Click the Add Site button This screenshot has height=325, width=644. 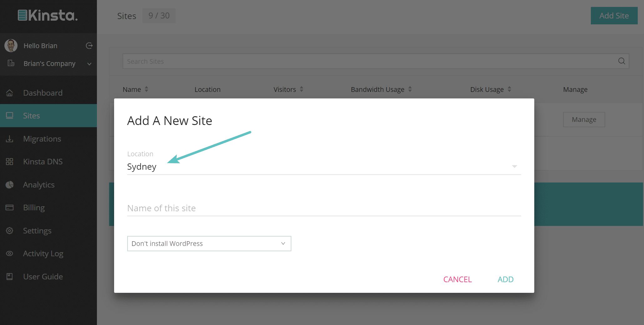point(614,16)
